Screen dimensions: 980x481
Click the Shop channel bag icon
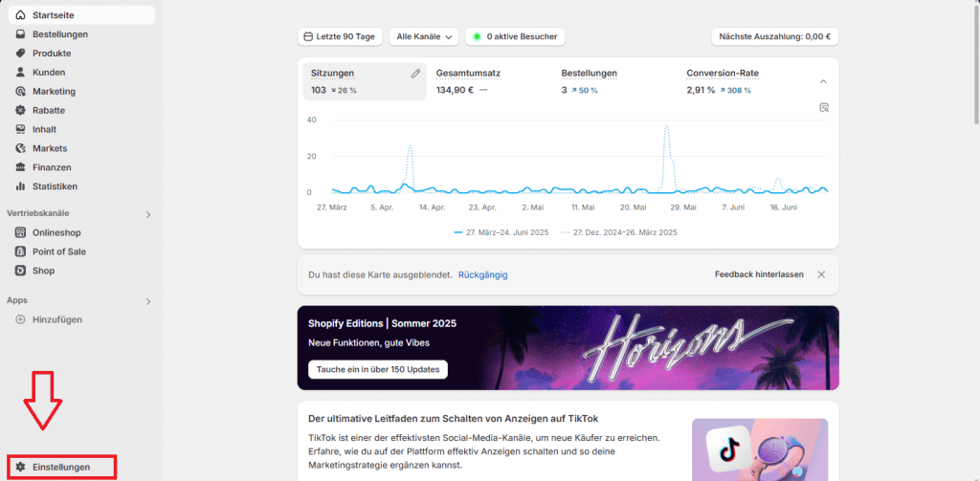pyautogui.click(x=21, y=271)
